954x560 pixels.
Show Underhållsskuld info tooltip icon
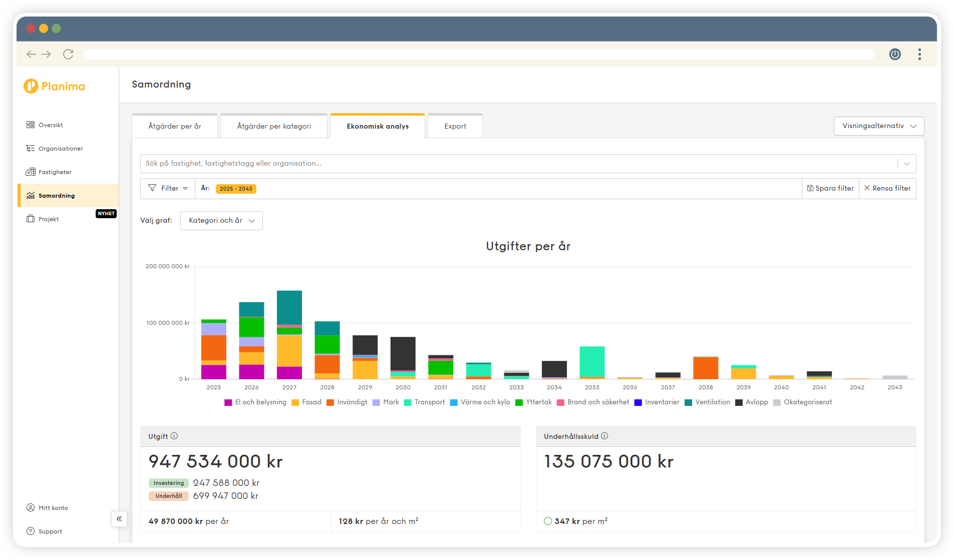point(604,436)
